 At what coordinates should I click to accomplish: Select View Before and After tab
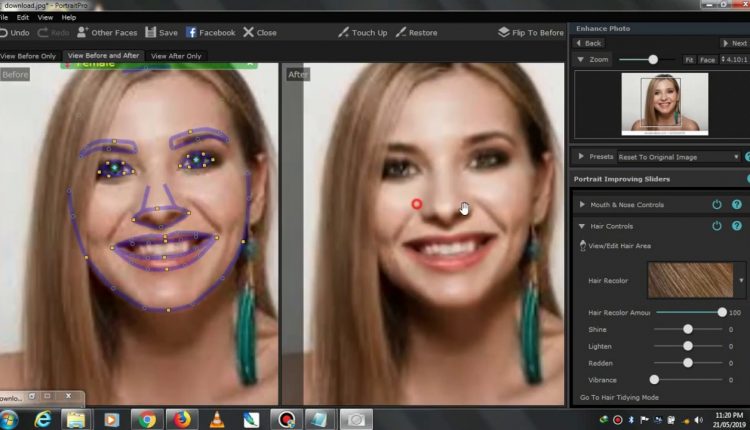[x=103, y=55]
